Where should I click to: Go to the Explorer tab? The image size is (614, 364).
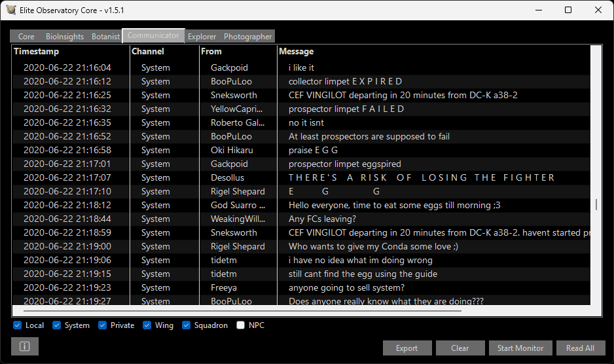pyautogui.click(x=202, y=37)
